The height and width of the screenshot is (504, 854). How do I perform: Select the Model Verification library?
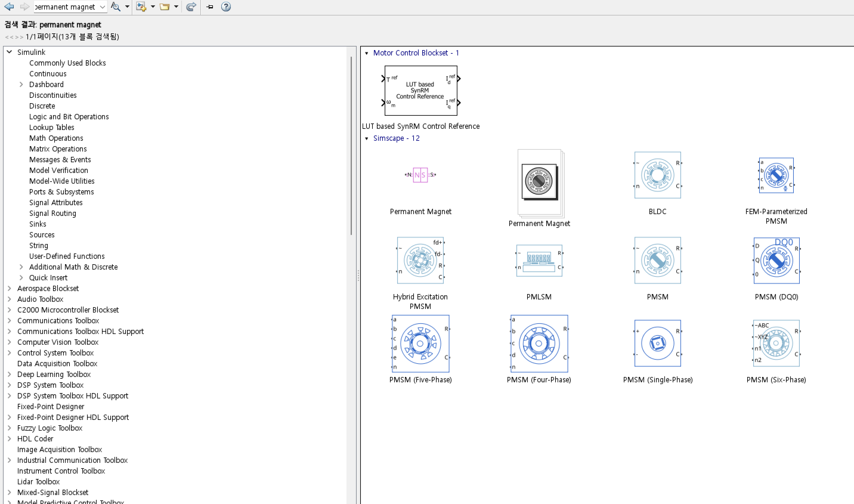click(x=59, y=171)
